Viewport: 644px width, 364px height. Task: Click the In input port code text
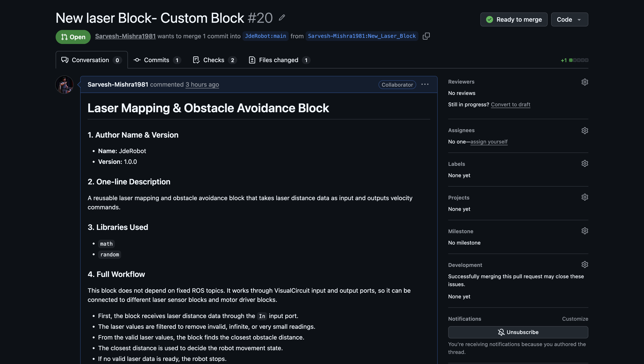coord(262,316)
